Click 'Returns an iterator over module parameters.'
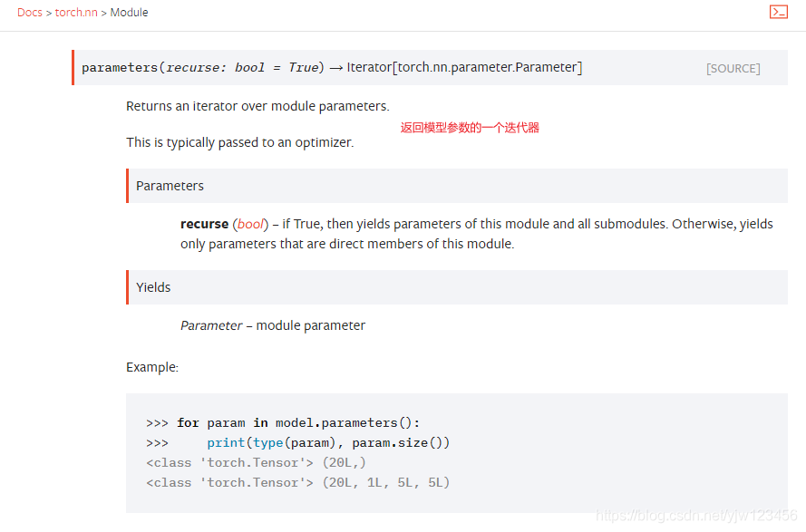Image resolution: width=806 pixels, height=532 pixels. 257,106
